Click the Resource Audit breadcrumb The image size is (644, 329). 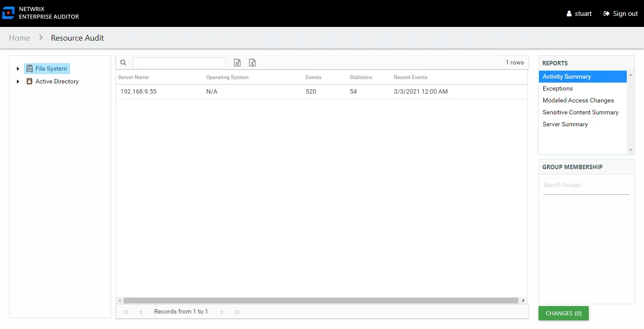pyautogui.click(x=77, y=38)
